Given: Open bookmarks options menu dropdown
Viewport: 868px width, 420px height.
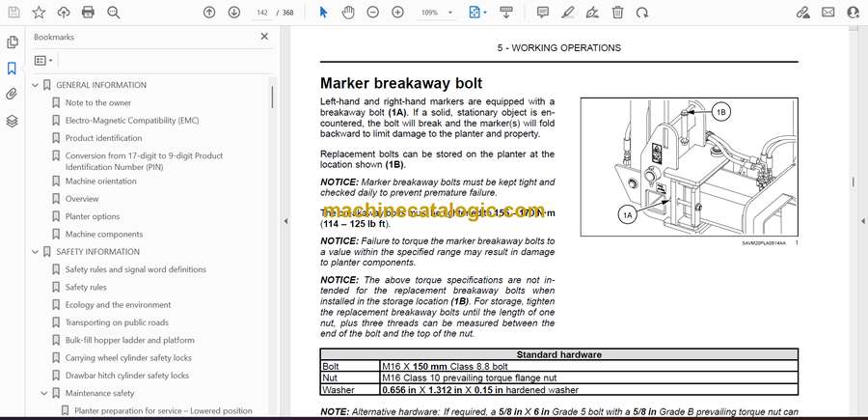Looking at the screenshot, I should (43, 61).
